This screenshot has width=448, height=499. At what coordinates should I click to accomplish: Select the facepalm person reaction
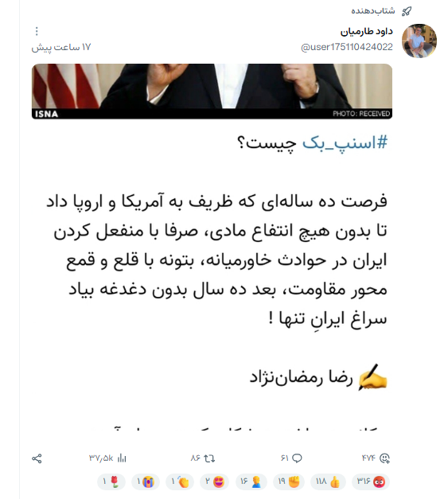(x=251, y=481)
